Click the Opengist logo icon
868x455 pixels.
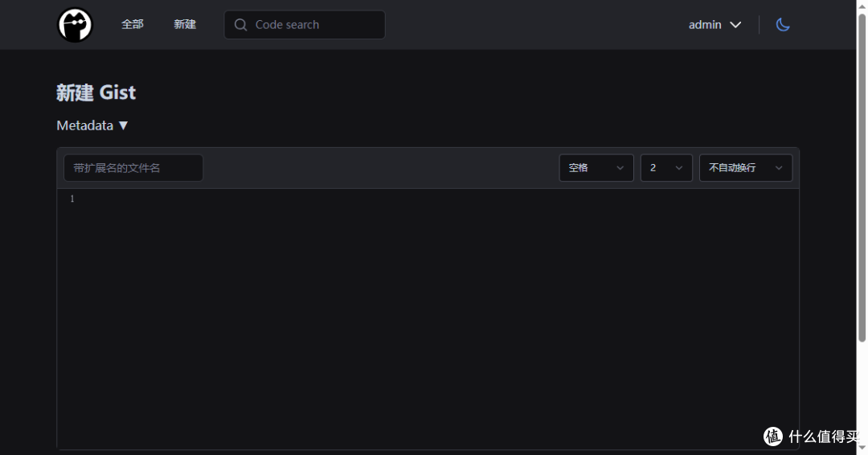tap(75, 25)
